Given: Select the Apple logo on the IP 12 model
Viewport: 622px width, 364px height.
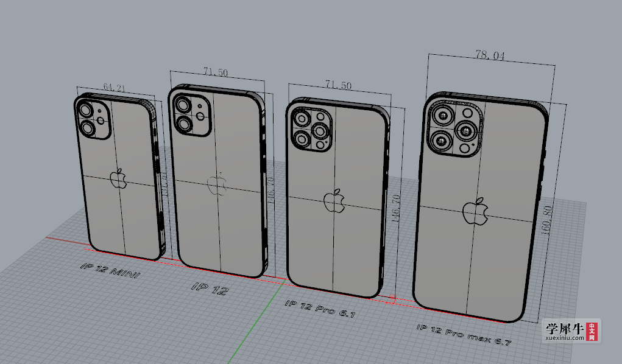Looking at the screenshot, I should pos(217,184).
